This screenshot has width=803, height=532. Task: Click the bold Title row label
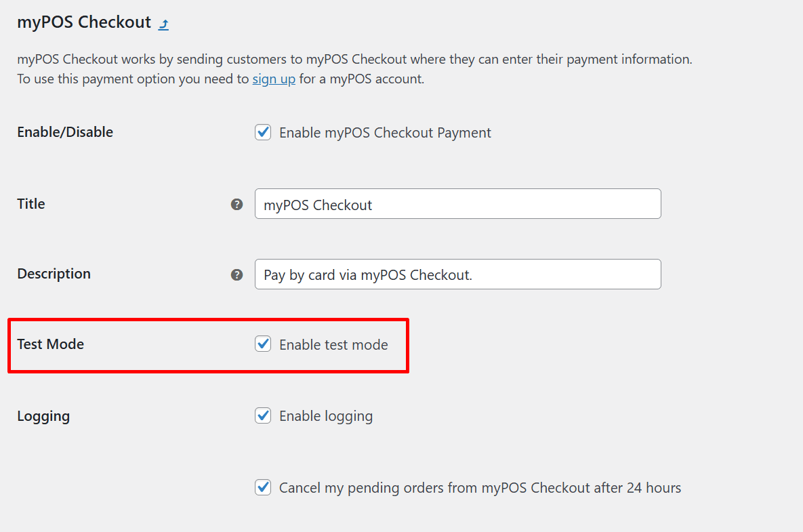tap(31, 204)
